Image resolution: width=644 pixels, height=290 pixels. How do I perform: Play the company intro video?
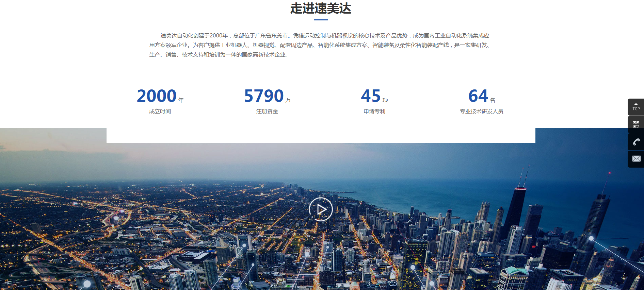click(x=321, y=209)
